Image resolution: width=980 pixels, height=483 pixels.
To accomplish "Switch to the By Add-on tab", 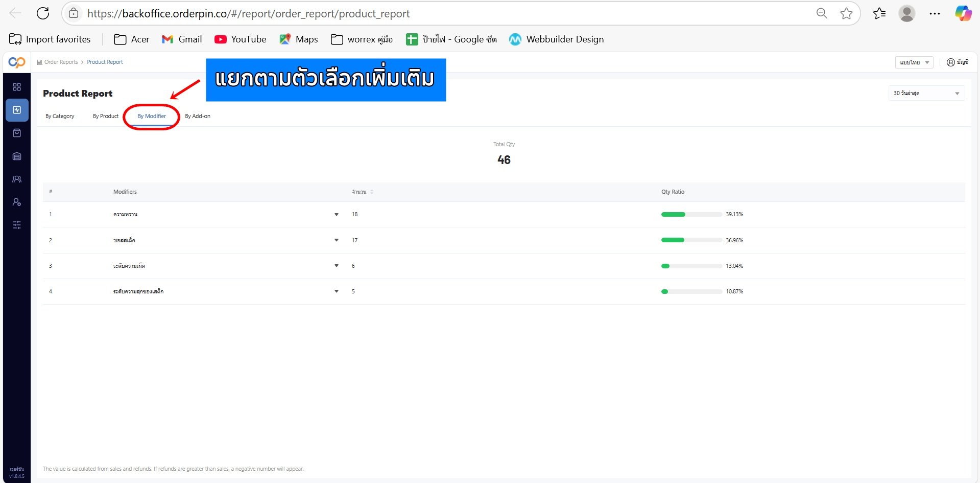I will pyautogui.click(x=198, y=116).
